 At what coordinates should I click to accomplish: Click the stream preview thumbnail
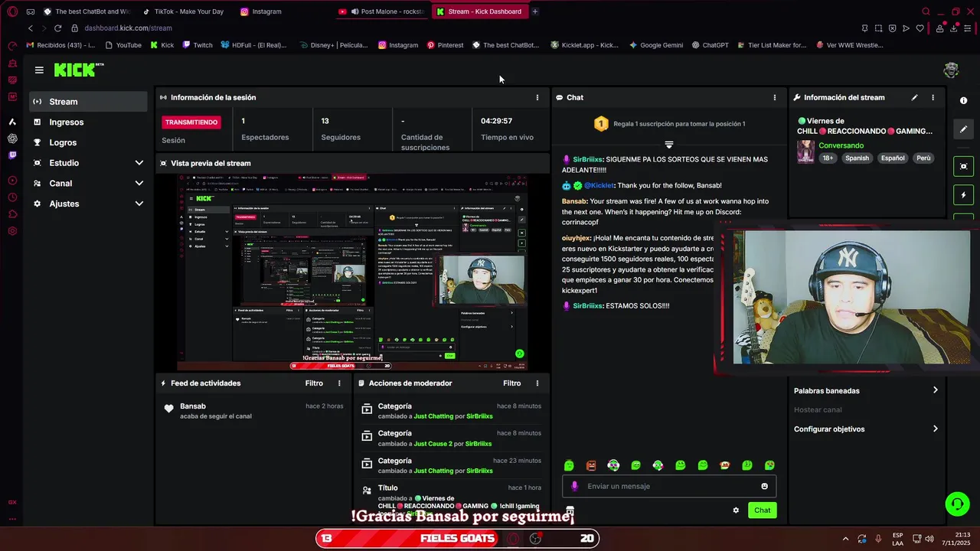pyautogui.click(x=353, y=272)
